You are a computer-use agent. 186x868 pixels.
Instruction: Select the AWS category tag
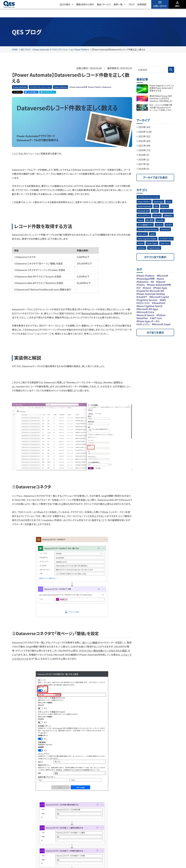pos(156,206)
